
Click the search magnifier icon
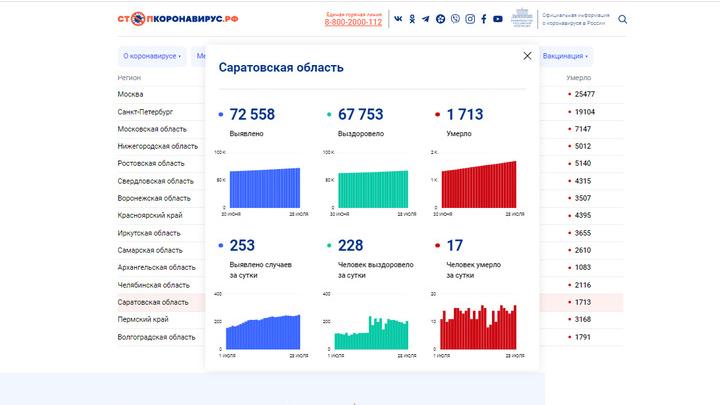pos(623,19)
